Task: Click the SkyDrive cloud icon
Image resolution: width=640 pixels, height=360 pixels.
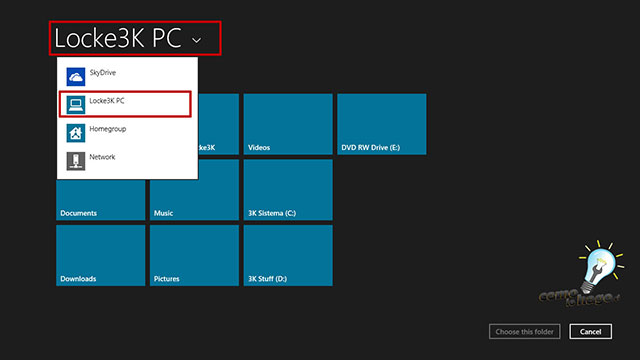Action: click(x=76, y=77)
